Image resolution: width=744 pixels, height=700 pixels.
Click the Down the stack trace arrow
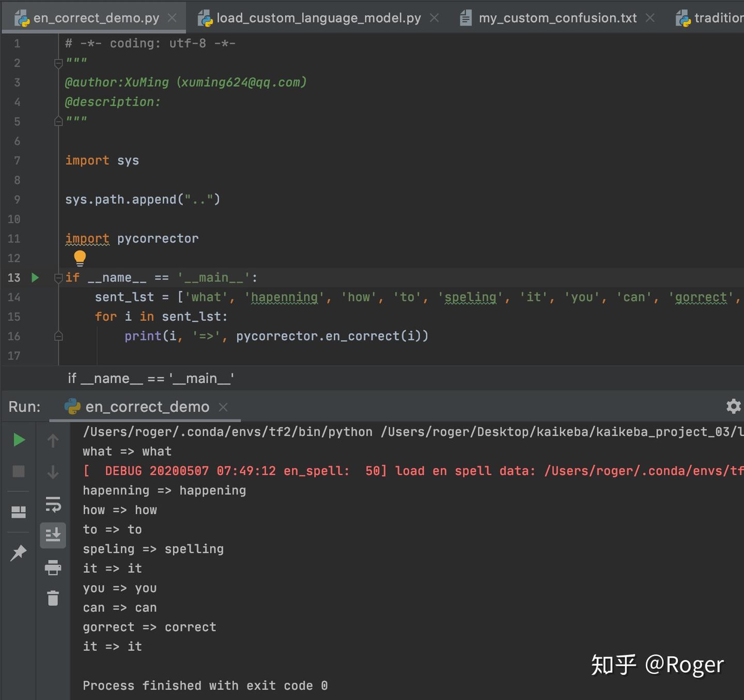(x=53, y=472)
